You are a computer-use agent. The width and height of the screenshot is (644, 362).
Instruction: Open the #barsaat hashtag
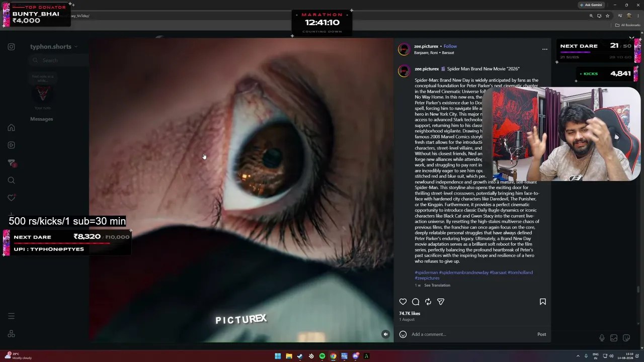[x=498, y=273]
